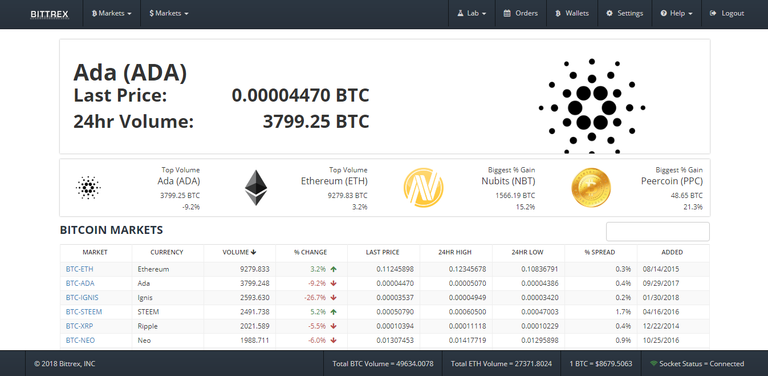Screen dimensions: 768x376
Task: Sort by the MARKET column header
Action: (95, 253)
